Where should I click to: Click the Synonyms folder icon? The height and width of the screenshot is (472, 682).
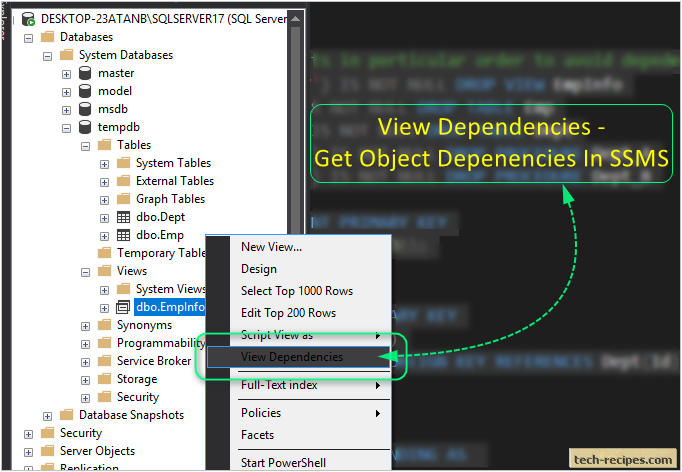point(104,325)
